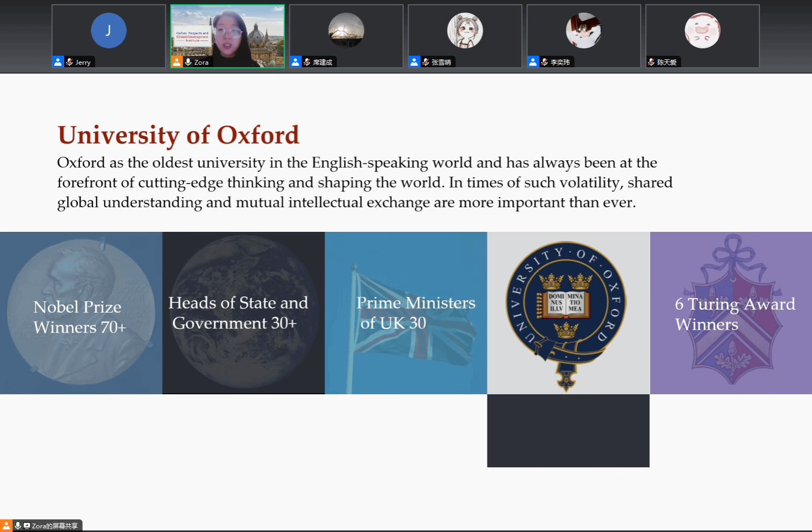Click the orange user icon in bottom-left corner
This screenshot has height=532, width=812.
tap(6, 526)
